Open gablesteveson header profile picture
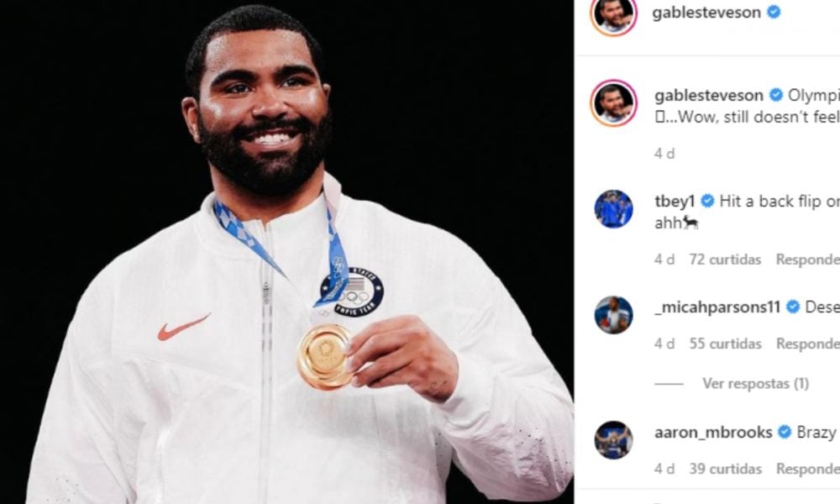Image resolution: width=840 pixels, height=504 pixels. 613,13
